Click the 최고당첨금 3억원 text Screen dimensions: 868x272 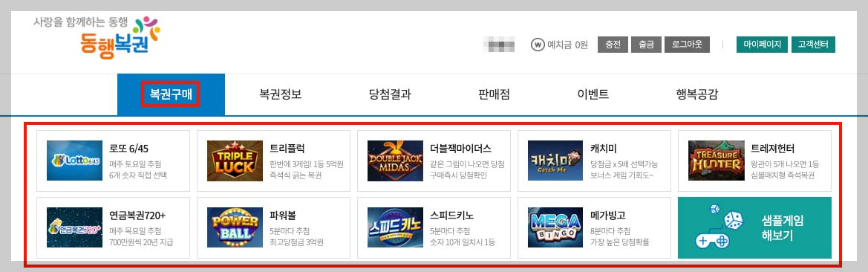[297, 242]
